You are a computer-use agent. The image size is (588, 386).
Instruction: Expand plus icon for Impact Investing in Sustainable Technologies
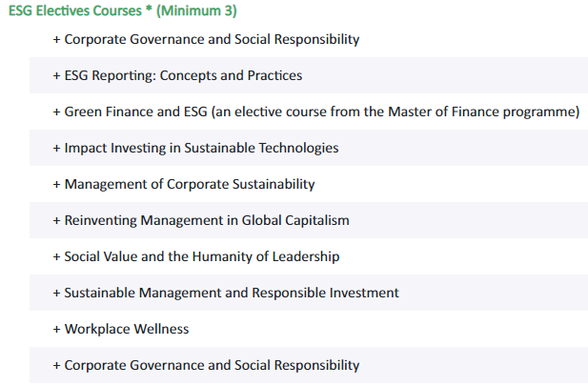56,148
